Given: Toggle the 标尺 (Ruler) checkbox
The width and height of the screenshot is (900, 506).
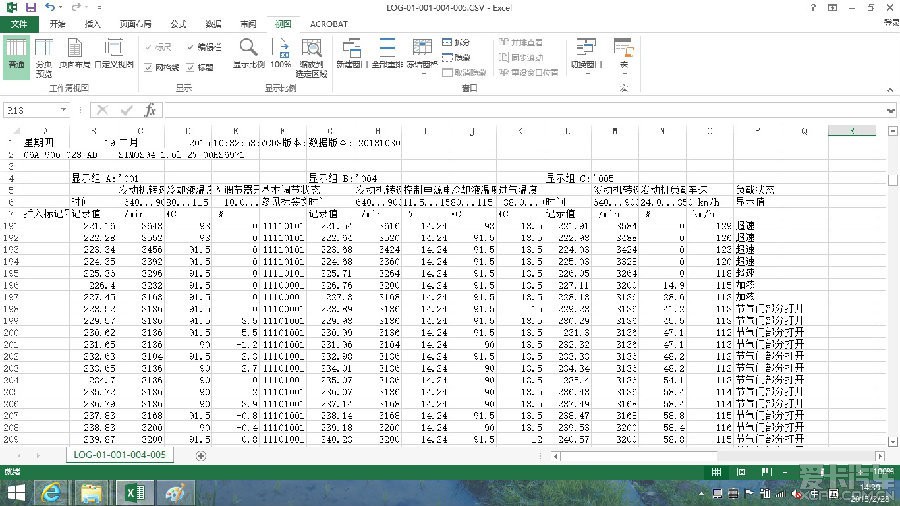Looking at the screenshot, I should (x=158, y=47).
